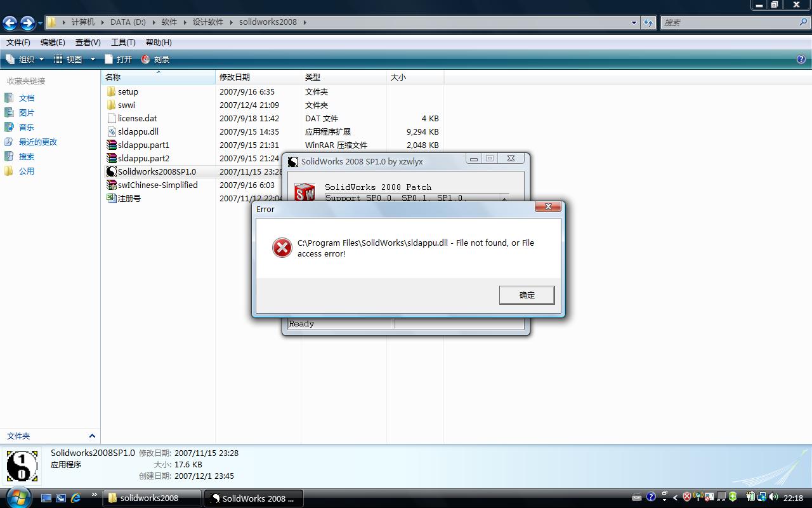The height and width of the screenshot is (508, 812).
Task: Click the blue help icon on the taskbar
Action: [651, 497]
